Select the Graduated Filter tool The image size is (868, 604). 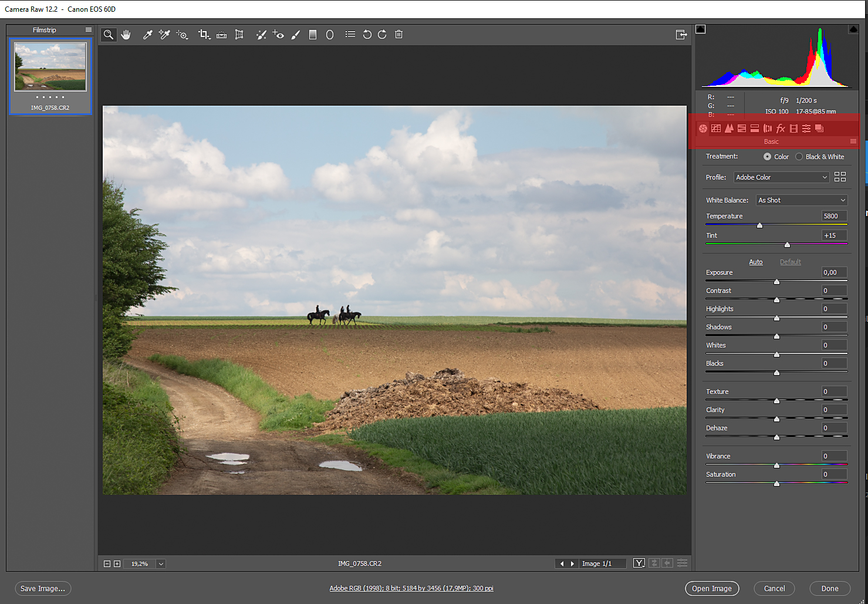pyautogui.click(x=313, y=35)
